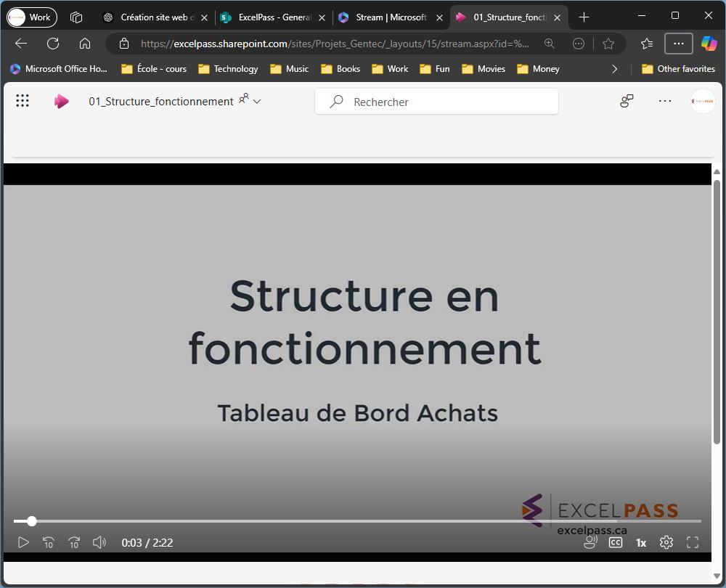Open the three-dots more options menu in Stream header
The width and height of the screenshot is (726, 588).
665,102
